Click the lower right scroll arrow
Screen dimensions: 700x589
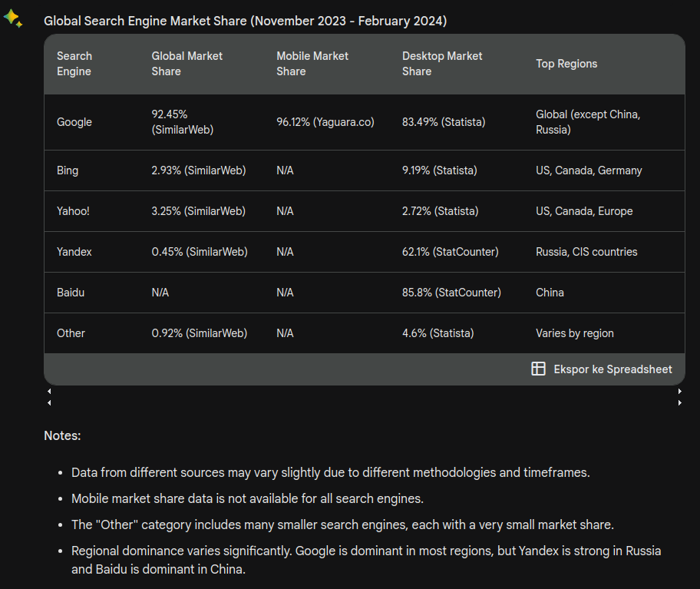click(679, 402)
